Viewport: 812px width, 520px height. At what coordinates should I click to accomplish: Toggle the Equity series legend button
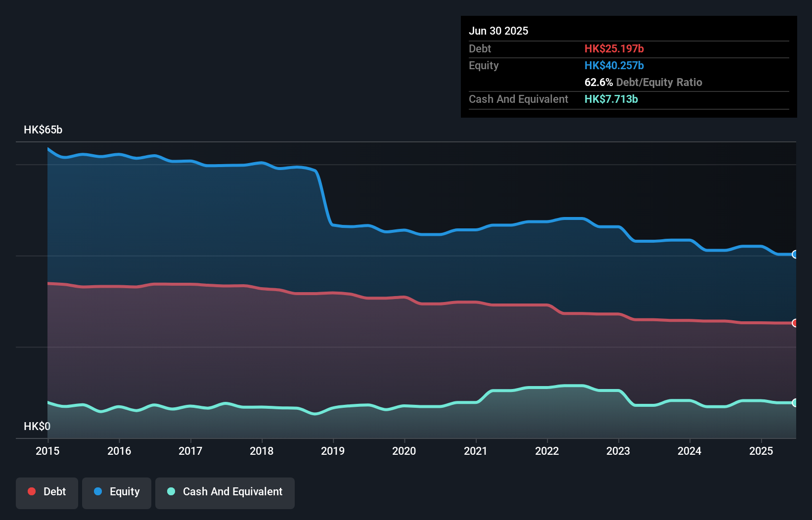[x=117, y=492]
